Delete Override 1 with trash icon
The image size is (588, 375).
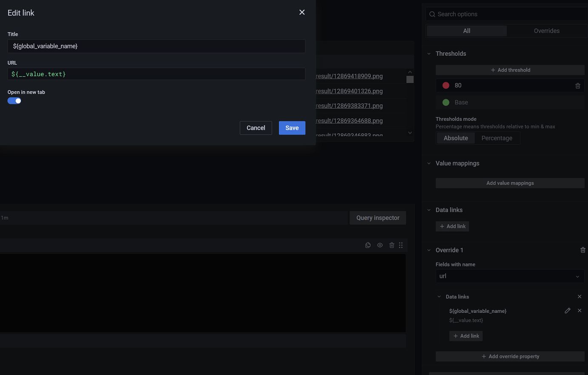pyautogui.click(x=583, y=250)
